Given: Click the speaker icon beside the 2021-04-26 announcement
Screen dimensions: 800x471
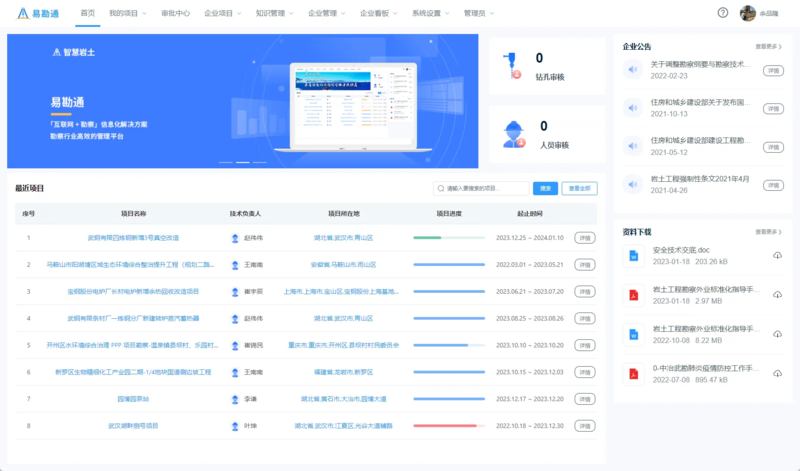Looking at the screenshot, I should [x=633, y=184].
